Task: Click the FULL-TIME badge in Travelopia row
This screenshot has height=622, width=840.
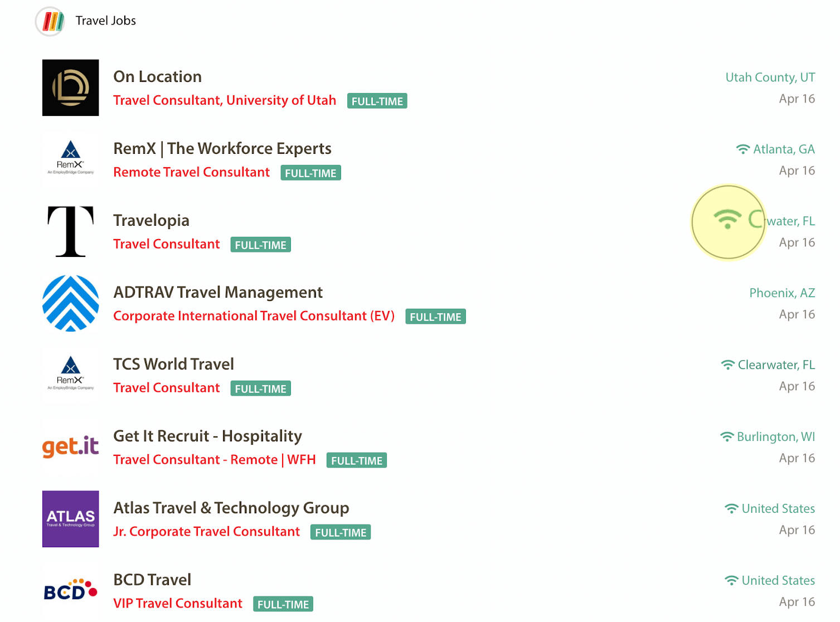Action: coord(261,245)
